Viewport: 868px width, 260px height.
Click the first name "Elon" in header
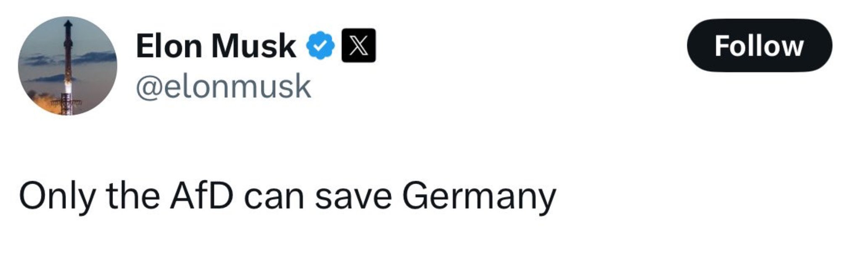(169, 46)
